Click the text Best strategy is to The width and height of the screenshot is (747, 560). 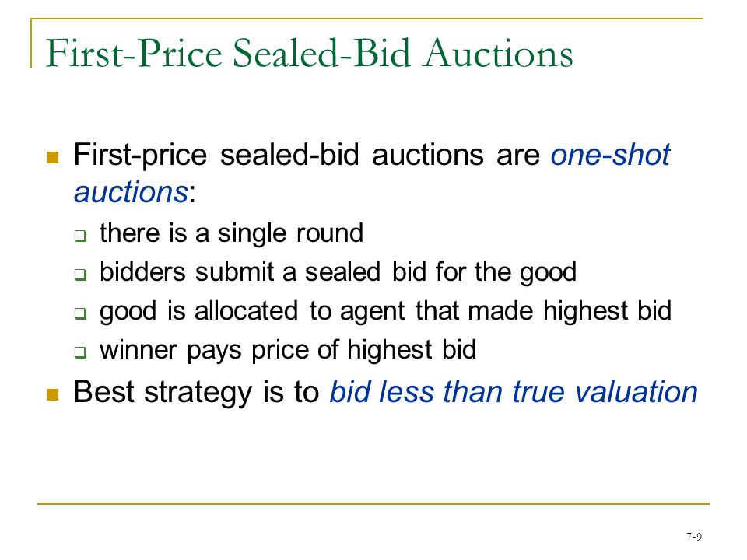click(x=196, y=393)
